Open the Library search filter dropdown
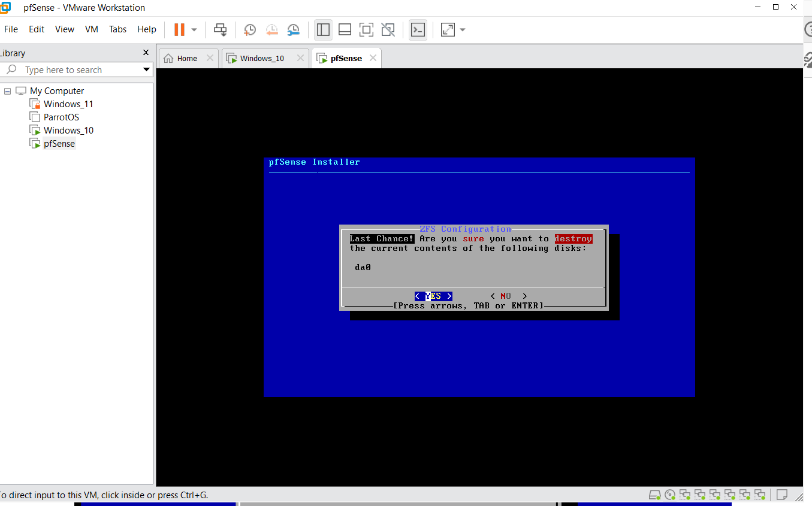 (147, 70)
